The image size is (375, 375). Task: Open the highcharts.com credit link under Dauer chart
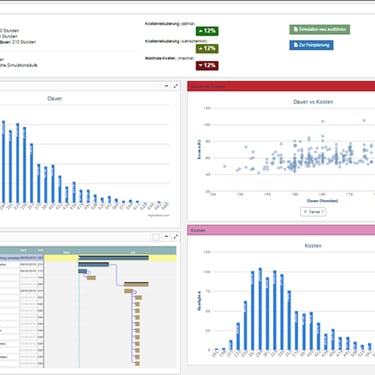159,215
